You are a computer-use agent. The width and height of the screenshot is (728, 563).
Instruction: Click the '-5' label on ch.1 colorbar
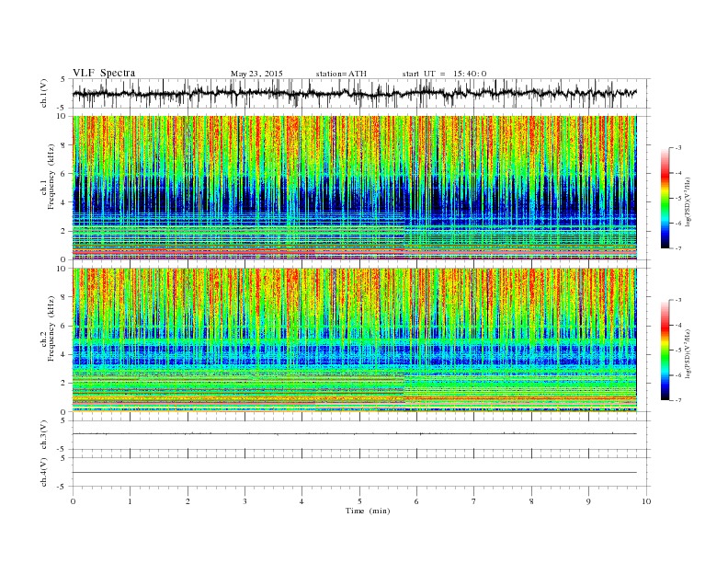[x=678, y=199]
